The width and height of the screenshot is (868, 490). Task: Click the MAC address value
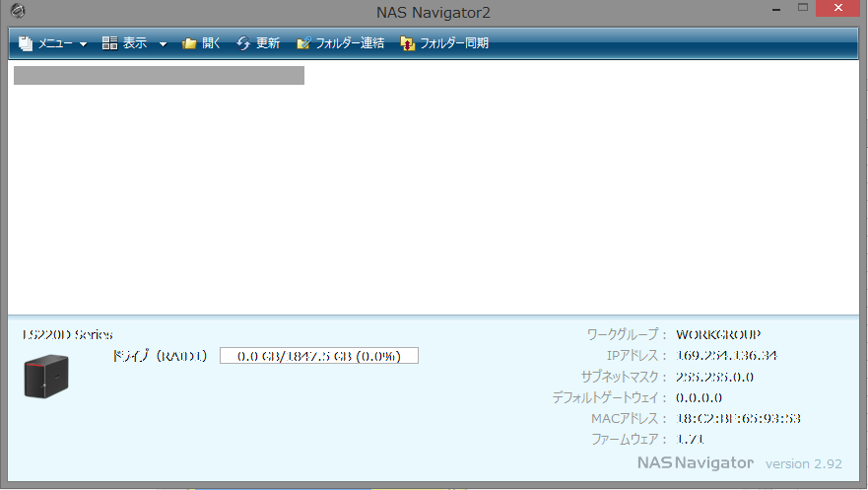point(739,419)
